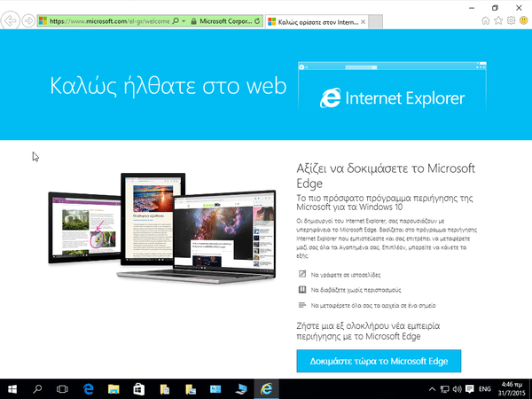Screen dimensions: 532x399
Task: Refresh the page with the reload icon
Action: click(x=257, y=21)
